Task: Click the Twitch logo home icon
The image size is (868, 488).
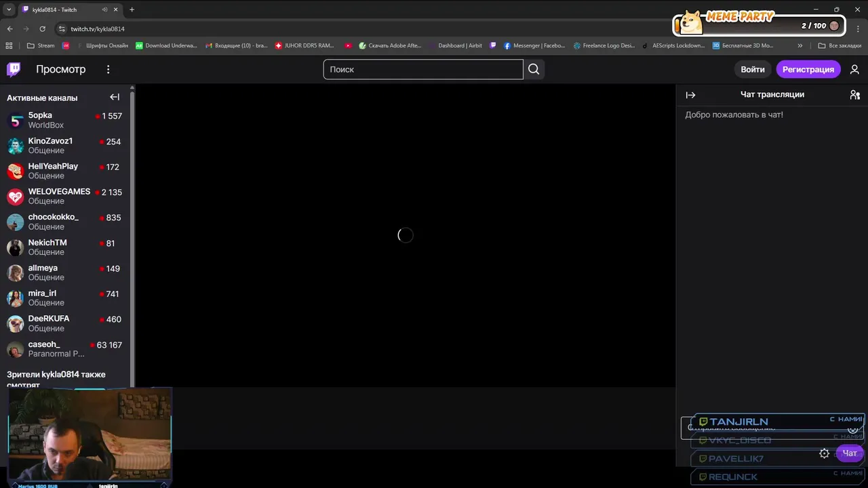Action: [14, 69]
